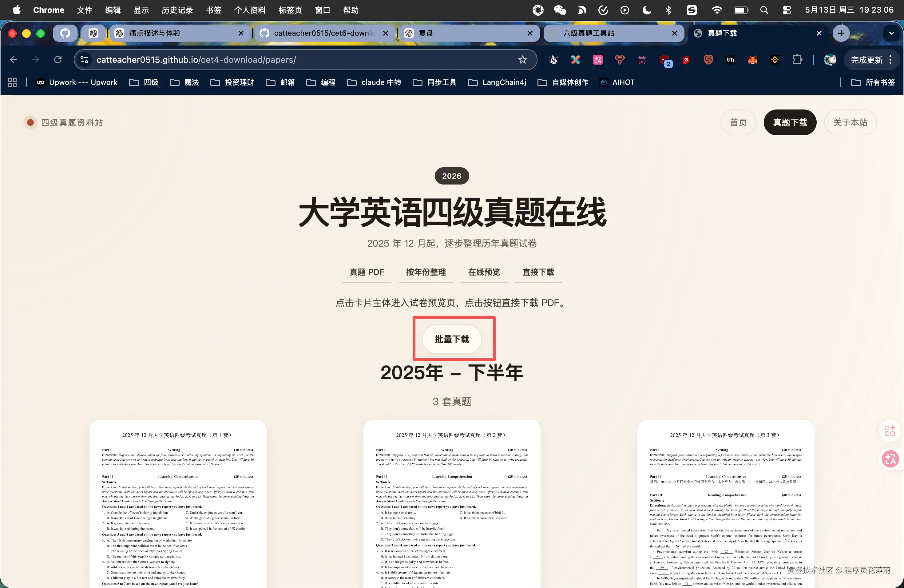Image resolution: width=904 pixels, height=588 pixels.
Task: Click the floating grid widget on page
Action: tap(890, 430)
